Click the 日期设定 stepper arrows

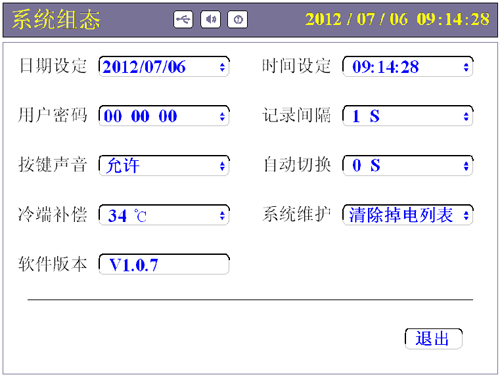coord(222,67)
